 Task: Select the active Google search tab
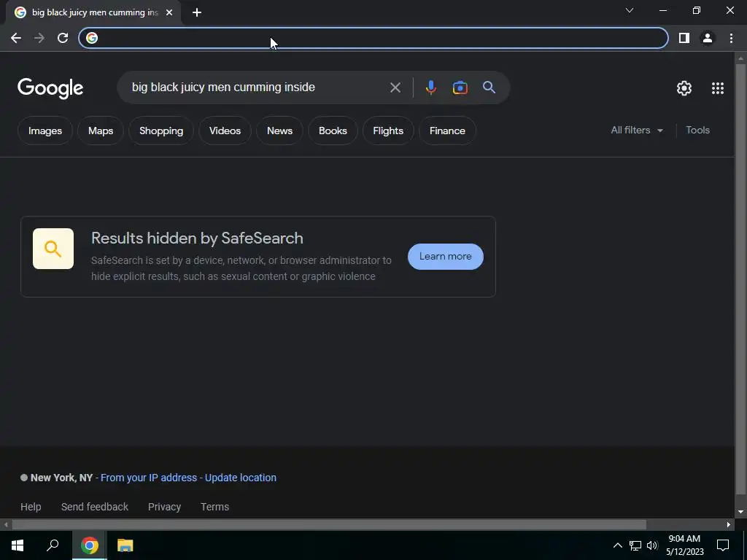(x=94, y=13)
